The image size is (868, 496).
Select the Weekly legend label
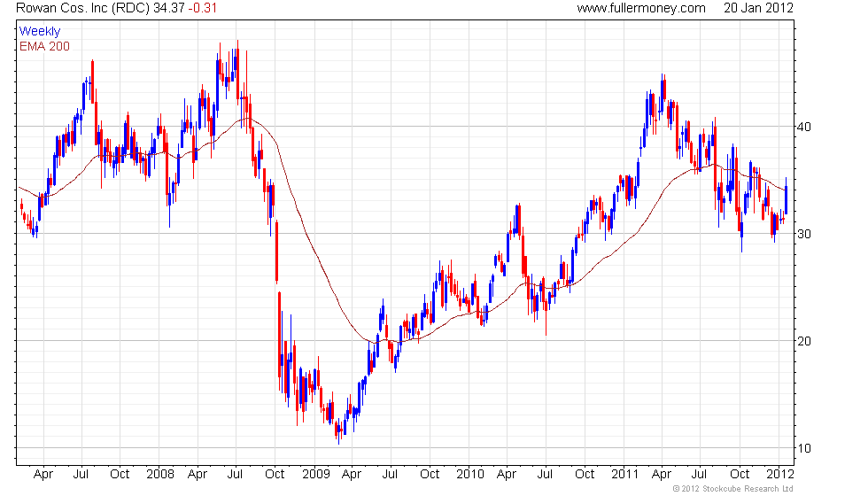[x=39, y=32]
